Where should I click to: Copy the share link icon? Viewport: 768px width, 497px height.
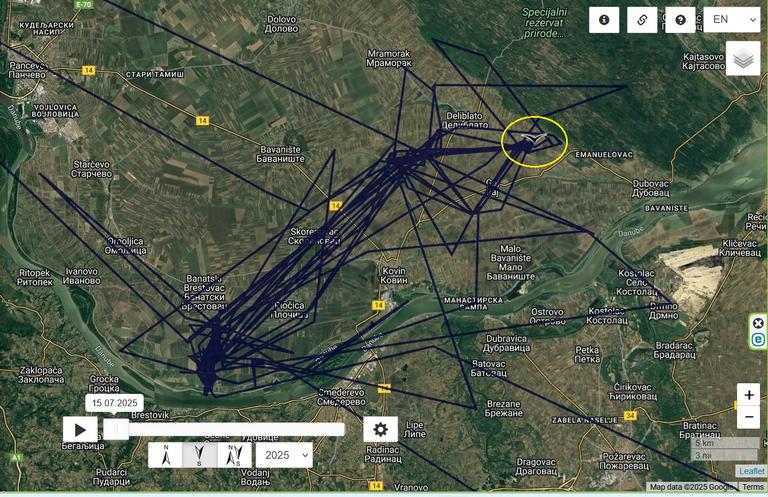pos(642,20)
